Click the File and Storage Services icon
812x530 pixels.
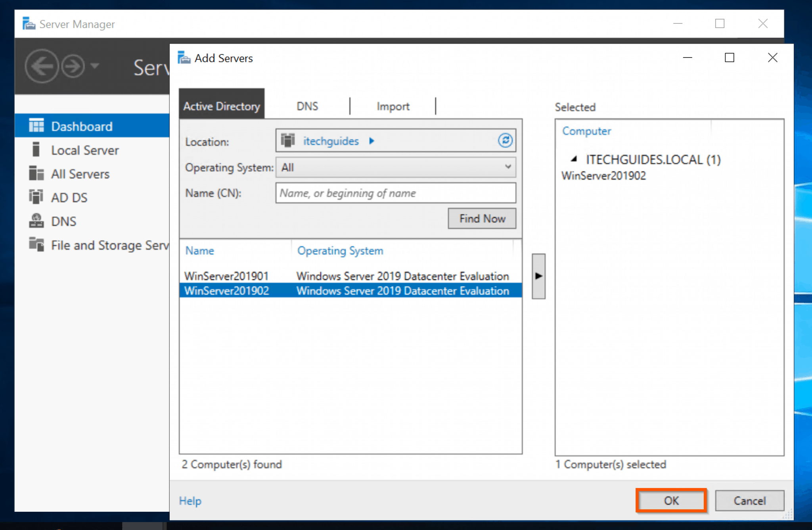click(x=36, y=244)
